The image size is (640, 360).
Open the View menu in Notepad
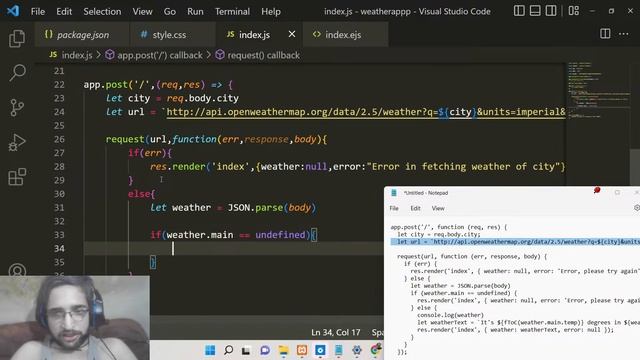tap(438, 208)
